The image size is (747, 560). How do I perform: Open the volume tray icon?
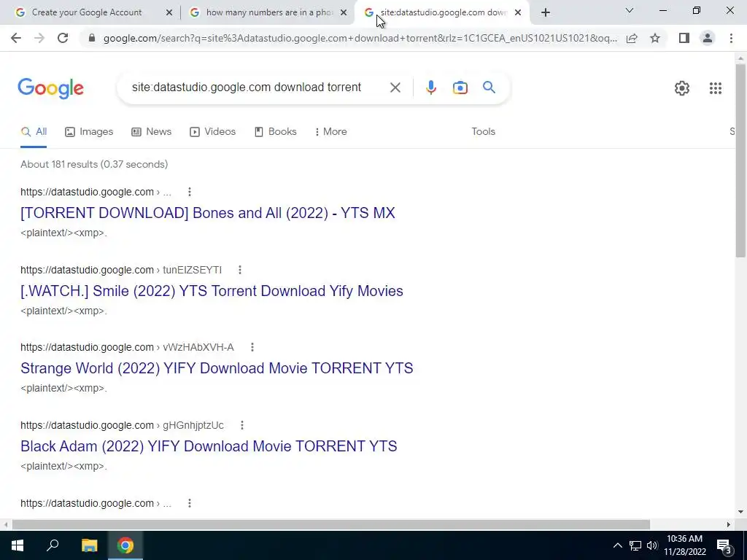pyautogui.click(x=652, y=545)
